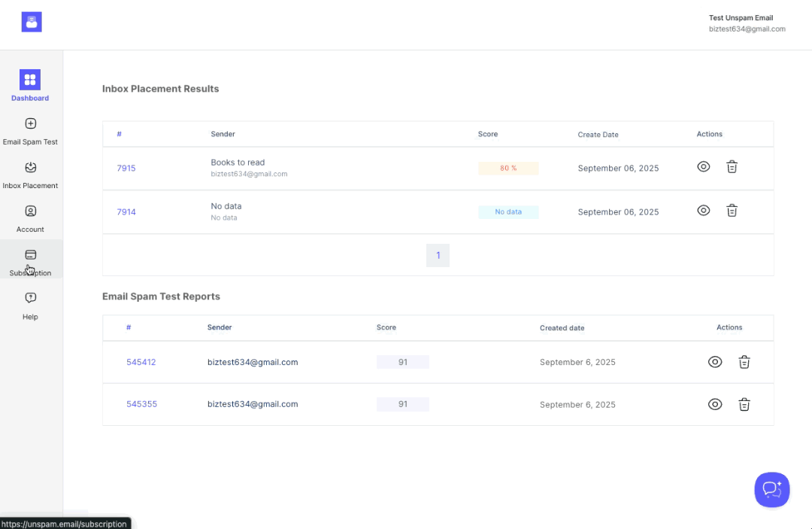Delete spam test report 545355 with trash icon
The image size is (812, 529).
(744, 405)
